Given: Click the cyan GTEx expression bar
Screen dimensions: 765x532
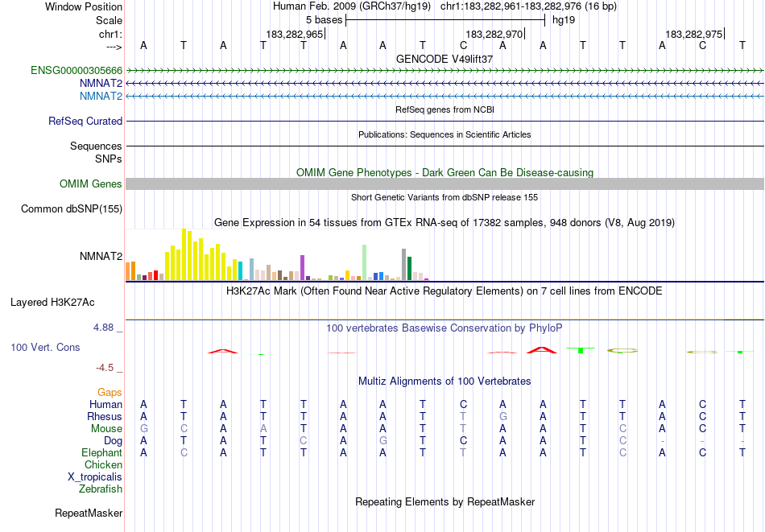Looking at the screenshot, I should pyautogui.click(x=241, y=271).
